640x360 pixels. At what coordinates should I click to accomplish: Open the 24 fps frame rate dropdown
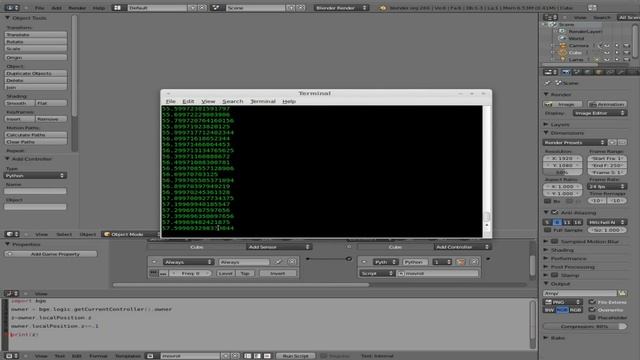tap(607, 187)
